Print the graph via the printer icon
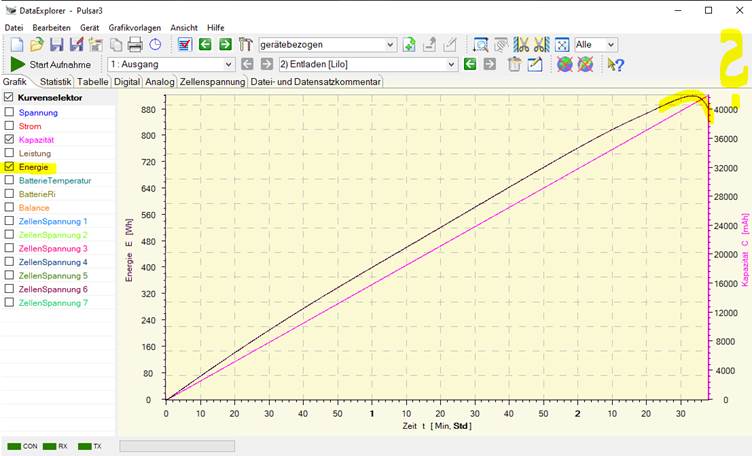 pyautogui.click(x=135, y=45)
